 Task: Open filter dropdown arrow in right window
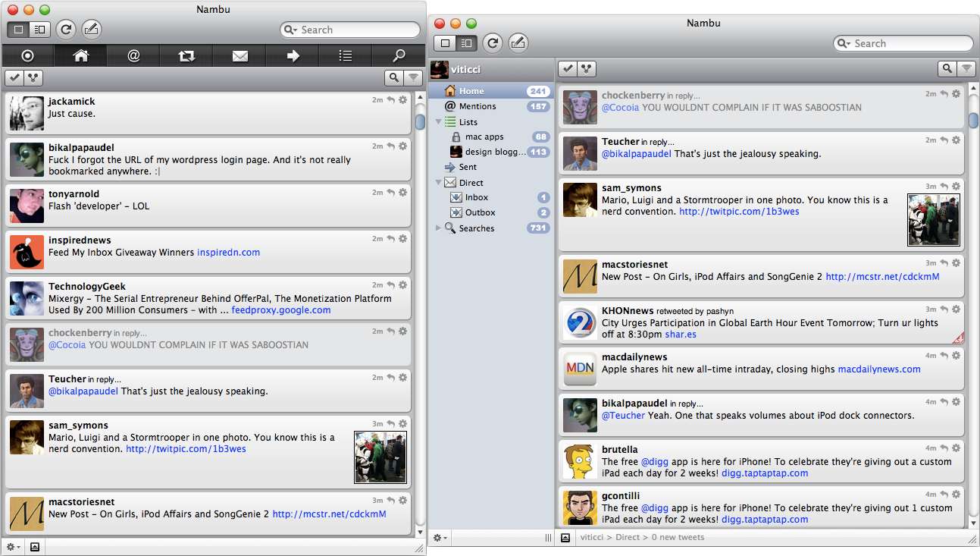click(966, 69)
